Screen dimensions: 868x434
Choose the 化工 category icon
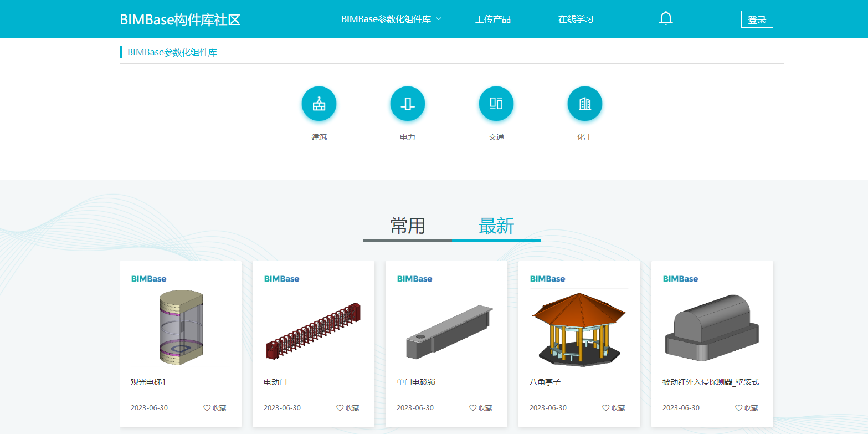tap(585, 104)
